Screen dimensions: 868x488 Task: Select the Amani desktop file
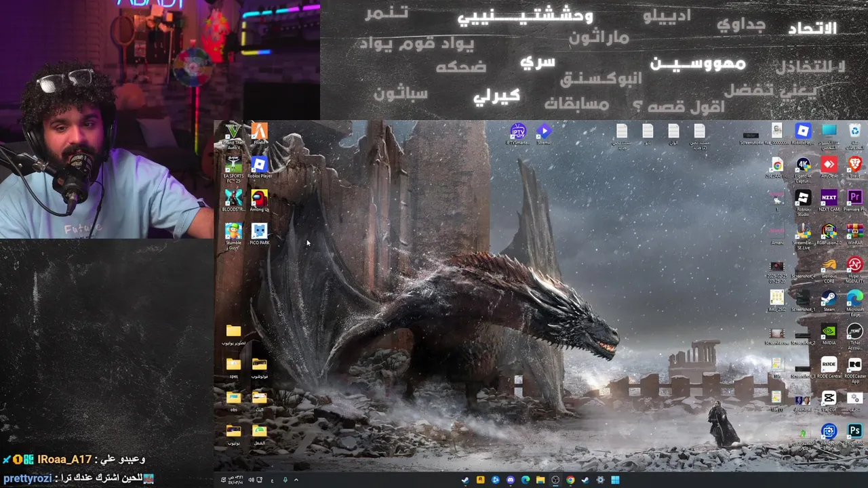pos(777,234)
